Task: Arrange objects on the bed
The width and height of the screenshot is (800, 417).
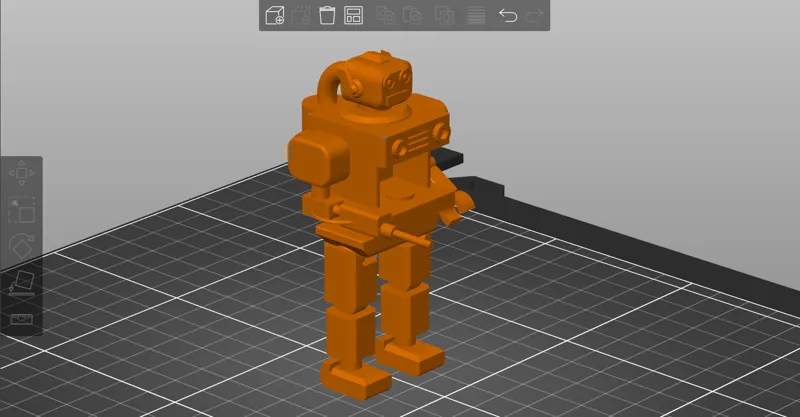Action: (x=354, y=15)
